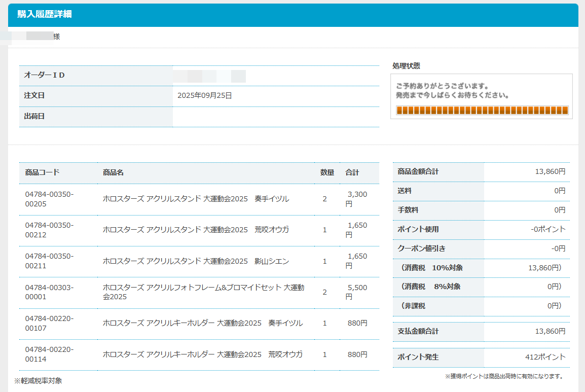This screenshot has width=585, height=392.
Task: Open アクリルキーホルダー 荒咬オウガ product name
Action: 202,354
